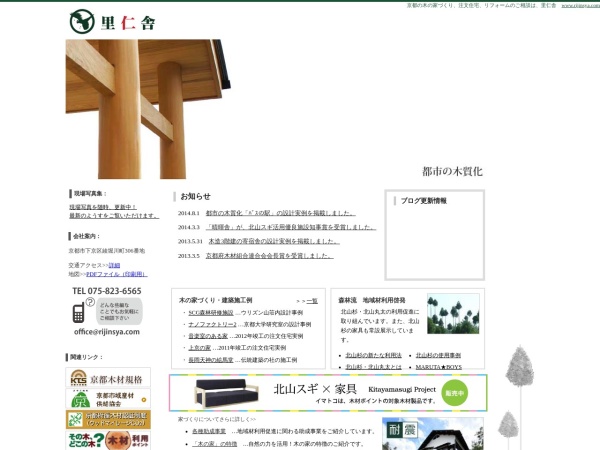
Task: Open the 音楽室のある家 project link
Action: 208,336
